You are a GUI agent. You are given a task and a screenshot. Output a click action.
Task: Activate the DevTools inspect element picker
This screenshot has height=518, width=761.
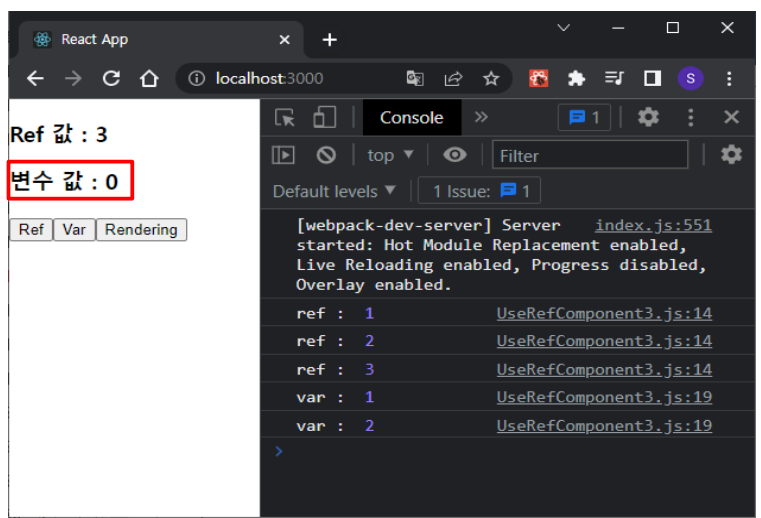pos(285,117)
